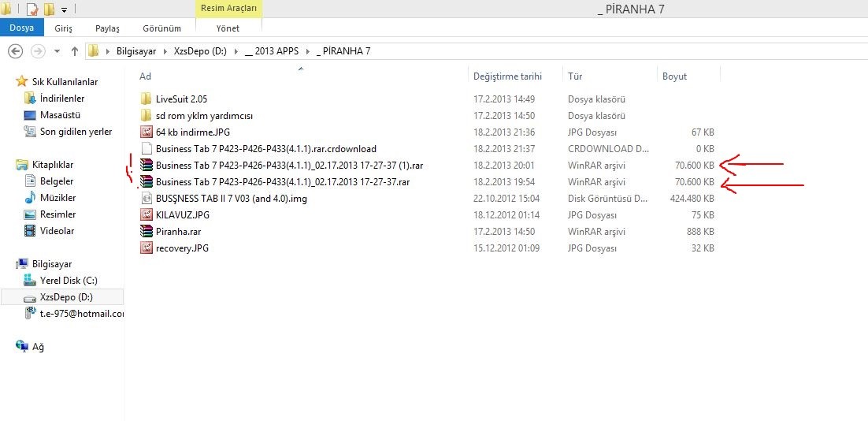Click the Bilgisayar breadcrumb

point(136,51)
